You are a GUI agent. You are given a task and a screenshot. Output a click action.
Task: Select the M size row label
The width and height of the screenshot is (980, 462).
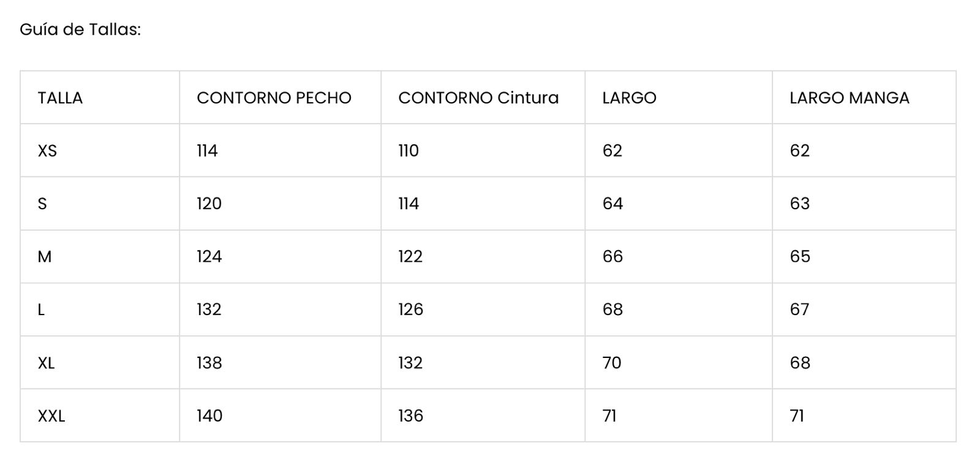click(x=45, y=256)
